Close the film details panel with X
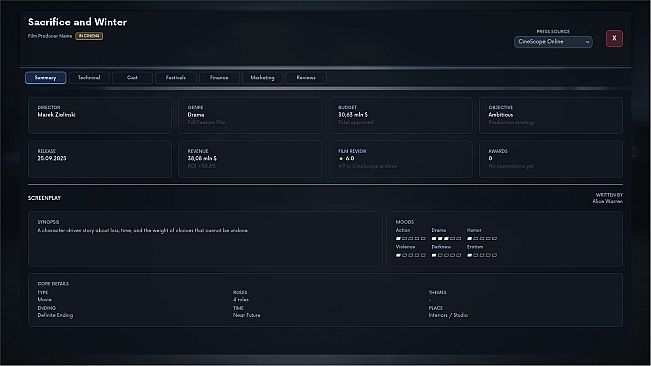This screenshot has width=651, height=366. (614, 39)
